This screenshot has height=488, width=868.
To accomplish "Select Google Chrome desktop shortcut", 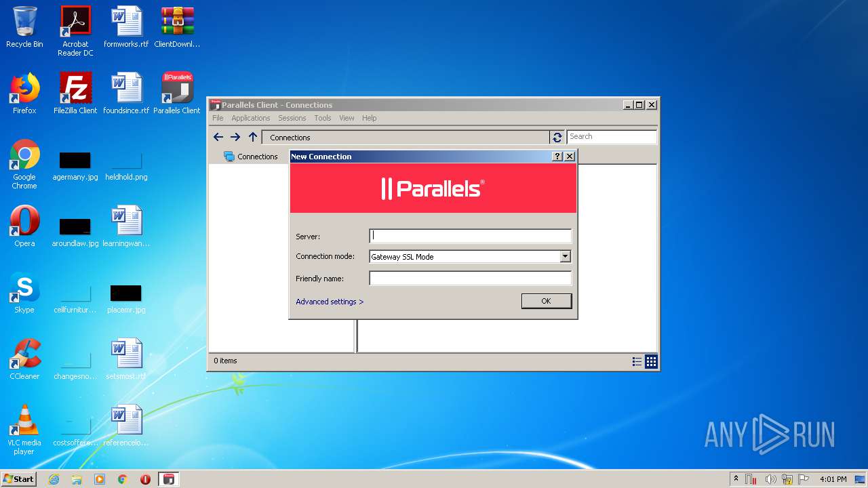I will point(24,164).
